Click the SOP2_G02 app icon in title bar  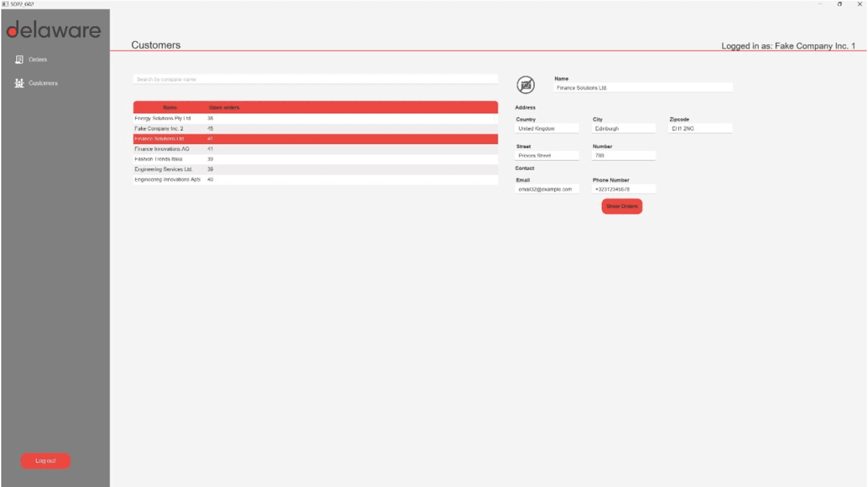tap(5, 4)
